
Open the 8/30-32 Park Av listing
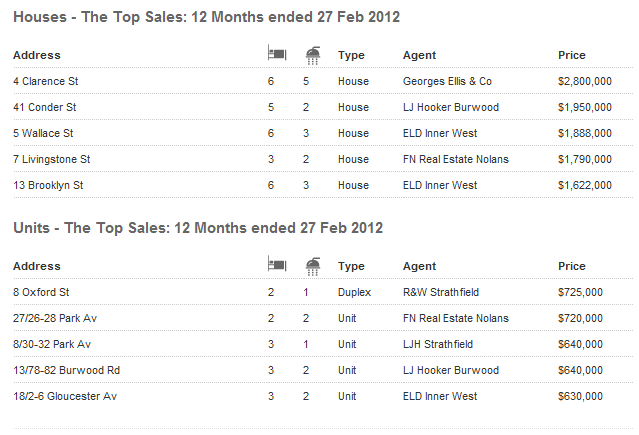point(52,344)
